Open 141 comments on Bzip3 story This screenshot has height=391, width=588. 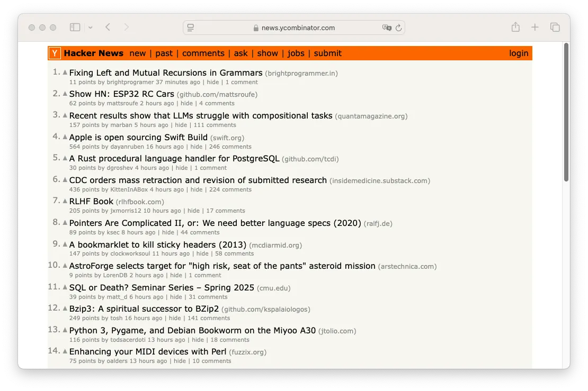(209, 319)
